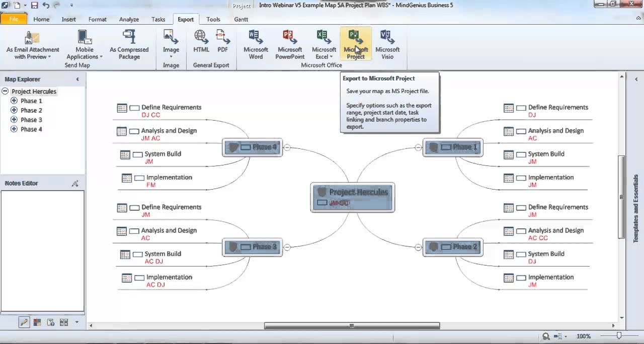Open the Templates and Essentials side panel
The image size is (644, 344).
click(636, 209)
